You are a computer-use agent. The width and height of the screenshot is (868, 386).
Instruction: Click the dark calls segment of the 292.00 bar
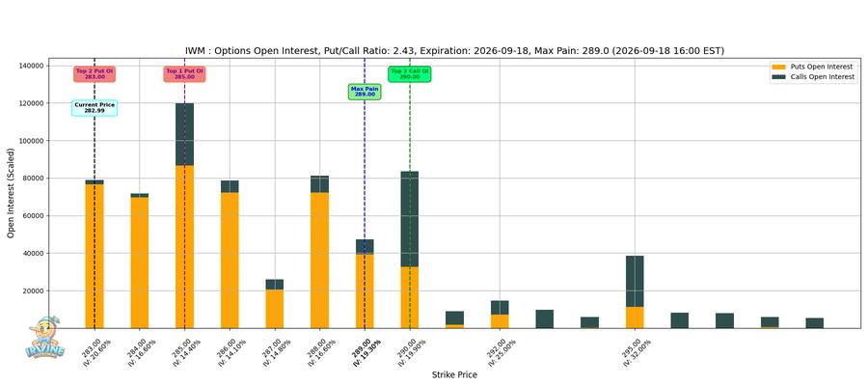click(500, 308)
